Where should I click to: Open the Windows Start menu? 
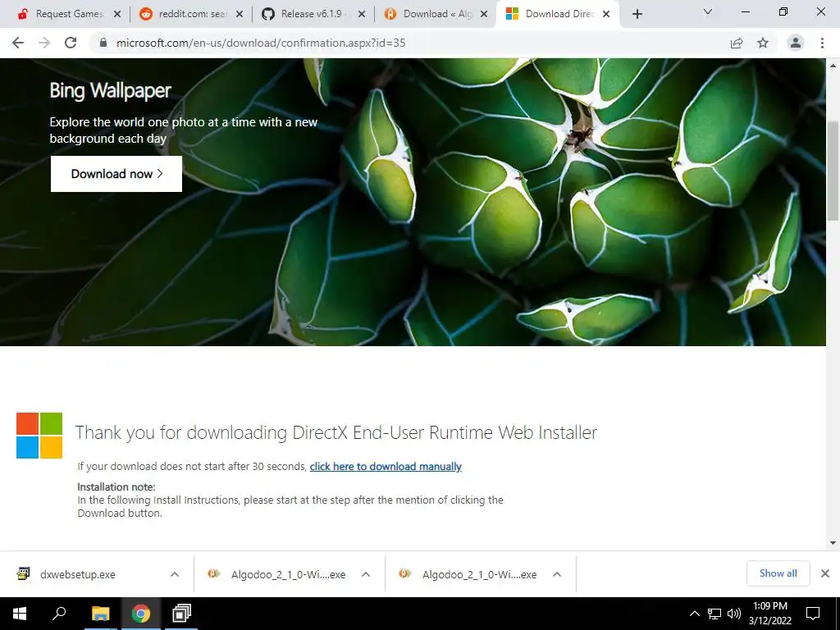(x=20, y=614)
